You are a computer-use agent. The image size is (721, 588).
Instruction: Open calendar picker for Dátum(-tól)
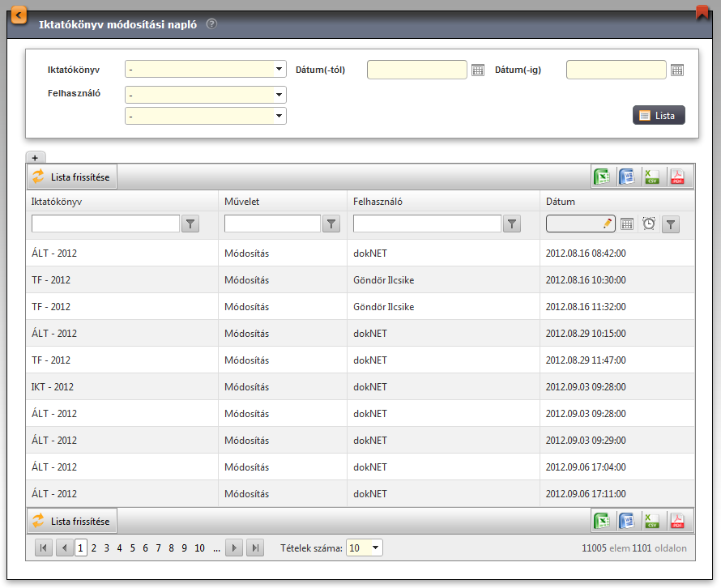point(478,70)
